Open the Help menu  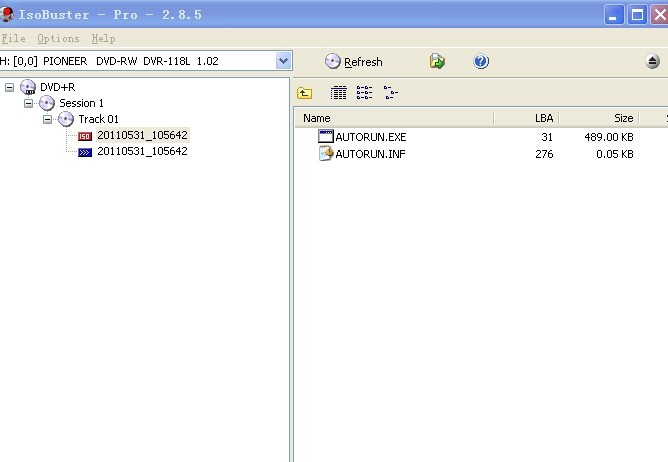click(x=103, y=38)
